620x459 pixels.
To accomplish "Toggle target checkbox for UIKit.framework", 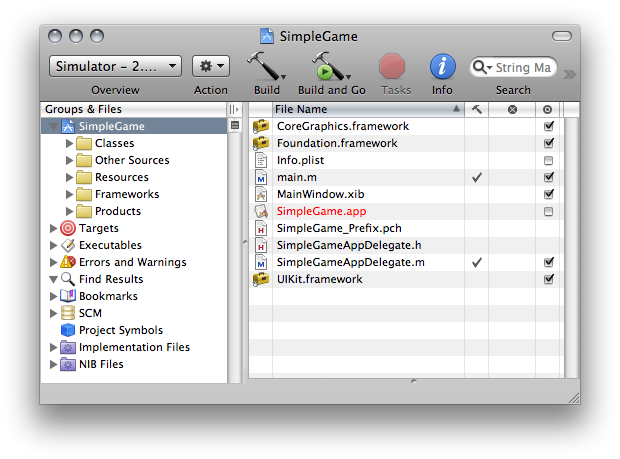I will point(549,279).
